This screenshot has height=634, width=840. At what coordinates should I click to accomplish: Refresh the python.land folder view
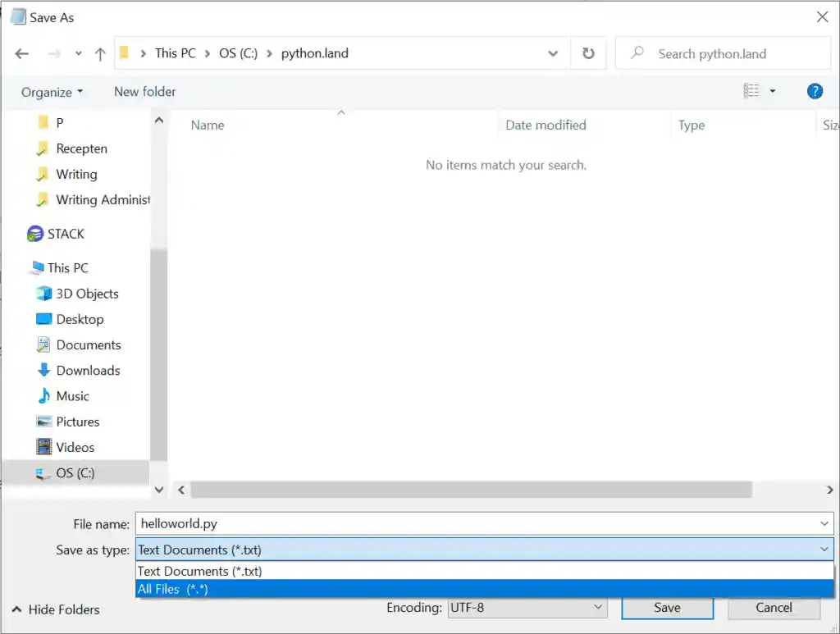(588, 52)
